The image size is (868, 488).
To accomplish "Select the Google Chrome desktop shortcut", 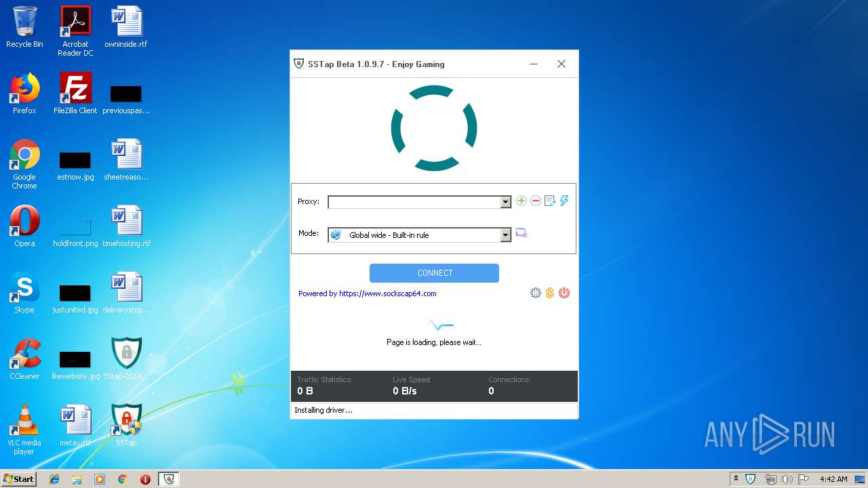I will click(x=24, y=164).
